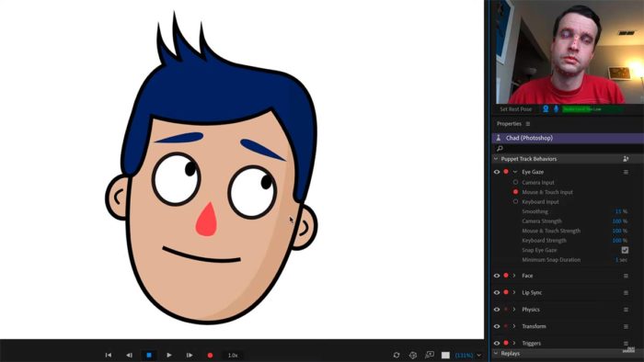Go to the start of the scene

[x=109, y=355]
